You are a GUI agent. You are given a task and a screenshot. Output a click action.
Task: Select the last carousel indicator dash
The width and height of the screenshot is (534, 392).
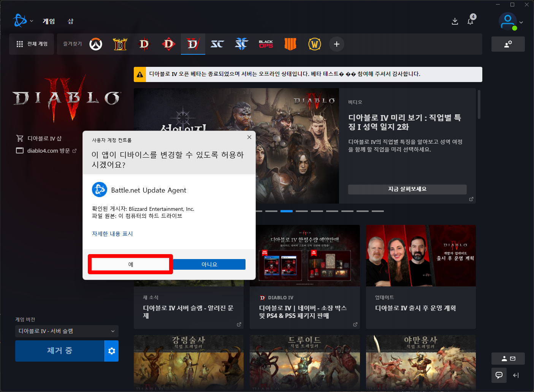tap(378, 211)
